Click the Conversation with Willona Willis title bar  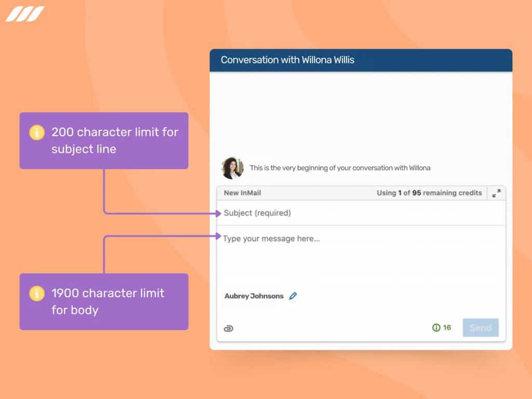click(361, 60)
